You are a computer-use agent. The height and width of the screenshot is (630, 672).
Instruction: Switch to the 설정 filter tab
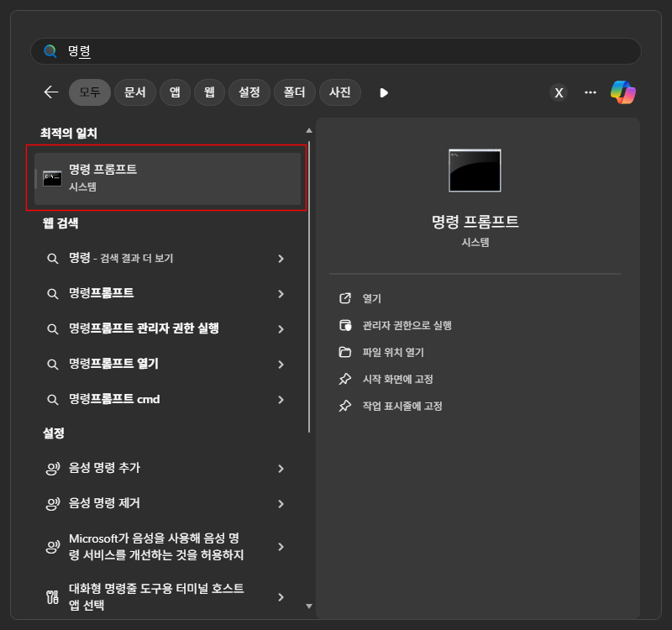pyautogui.click(x=249, y=92)
